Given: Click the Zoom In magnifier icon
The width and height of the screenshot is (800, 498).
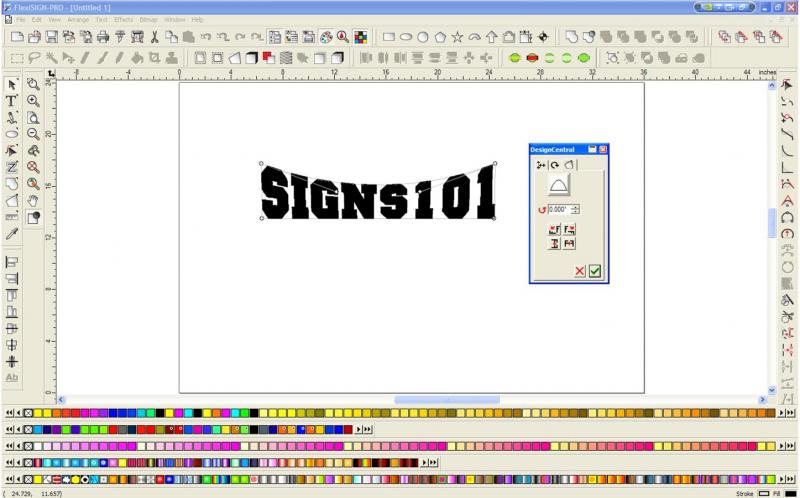Looking at the screenshot, I should (x=33, y=101).
